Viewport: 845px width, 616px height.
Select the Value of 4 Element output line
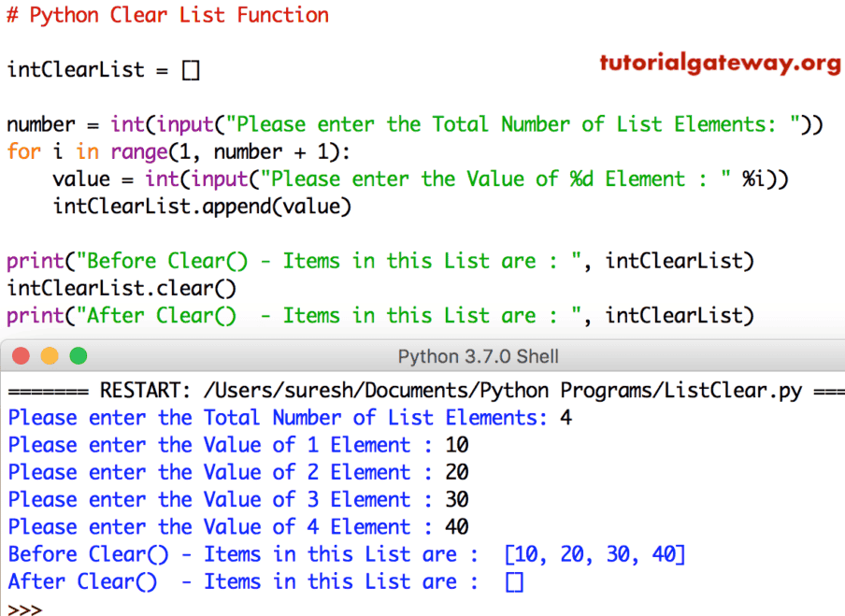pos(234,526)
